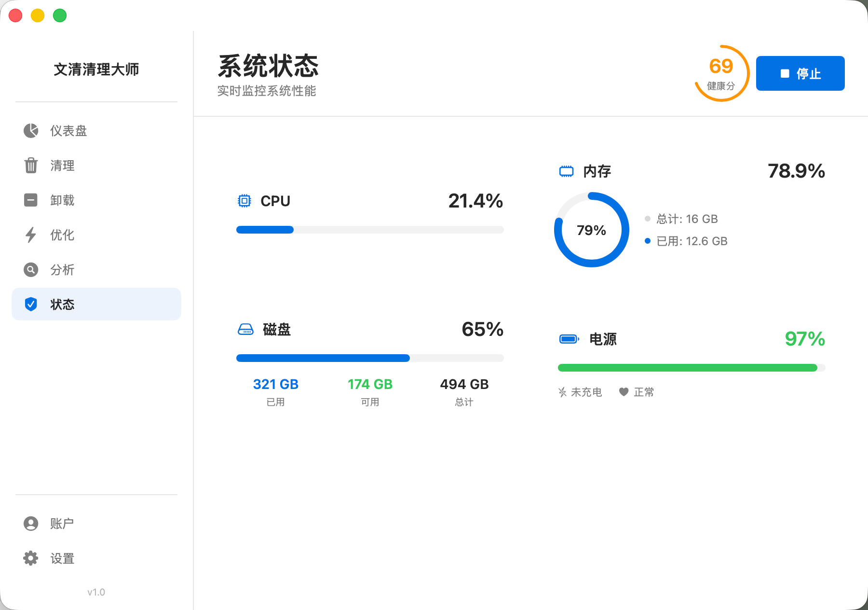This screenshot has width=868, height=610.
Task: Open the 分析 sidebar entry
Action: (96, 270)
